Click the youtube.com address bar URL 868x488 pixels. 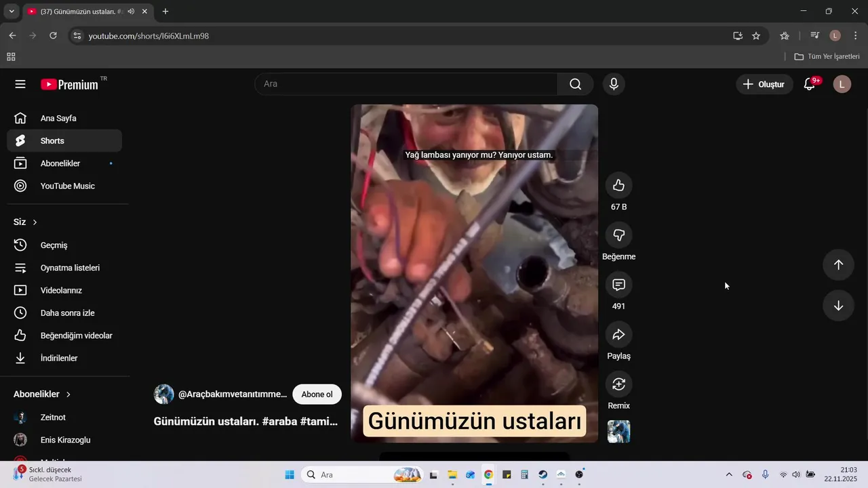pyautogui.click(x=149, y=36)
